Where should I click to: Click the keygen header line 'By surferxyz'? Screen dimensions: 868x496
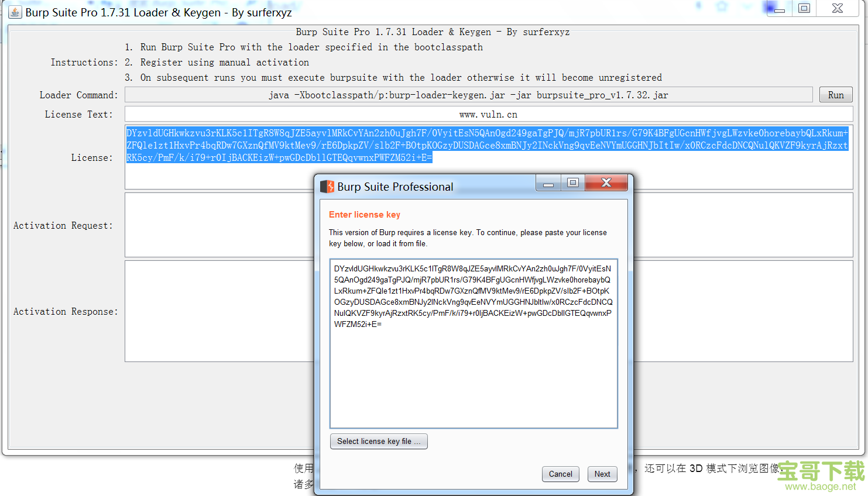click(x=433, y=32)
